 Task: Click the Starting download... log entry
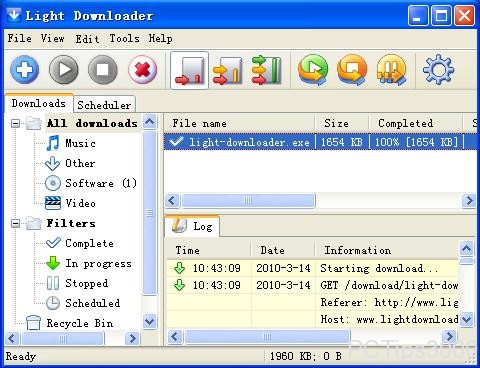(379, 268)
